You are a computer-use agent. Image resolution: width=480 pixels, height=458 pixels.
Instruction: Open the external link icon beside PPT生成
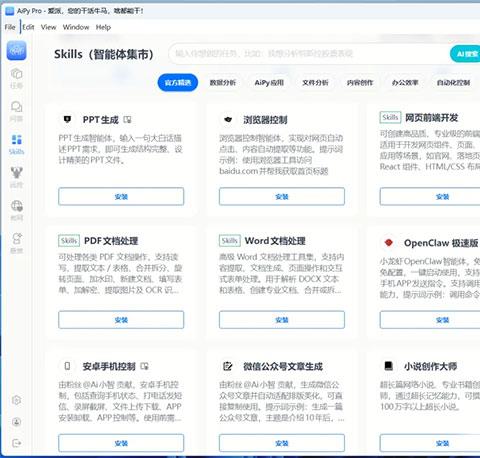pos(127,119)
